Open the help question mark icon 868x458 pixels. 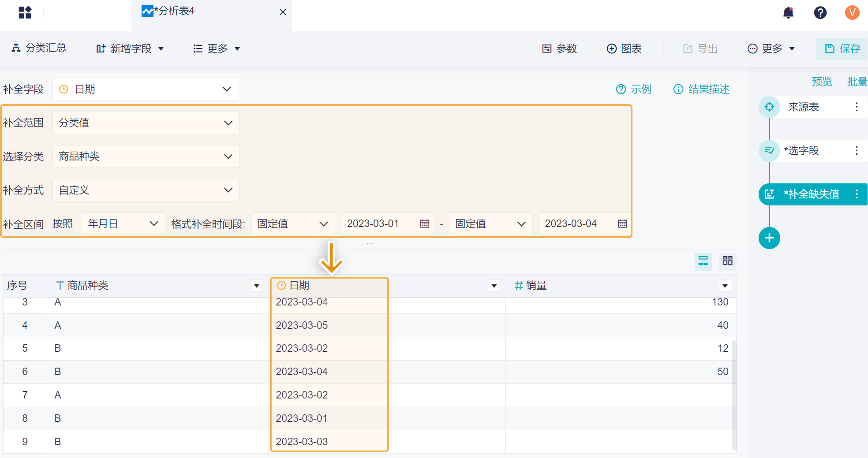pyautogui.click(x=820, y=12)
